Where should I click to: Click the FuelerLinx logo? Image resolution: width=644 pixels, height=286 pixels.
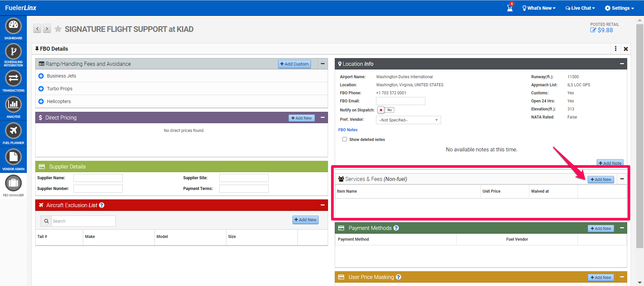click(20, 8)
